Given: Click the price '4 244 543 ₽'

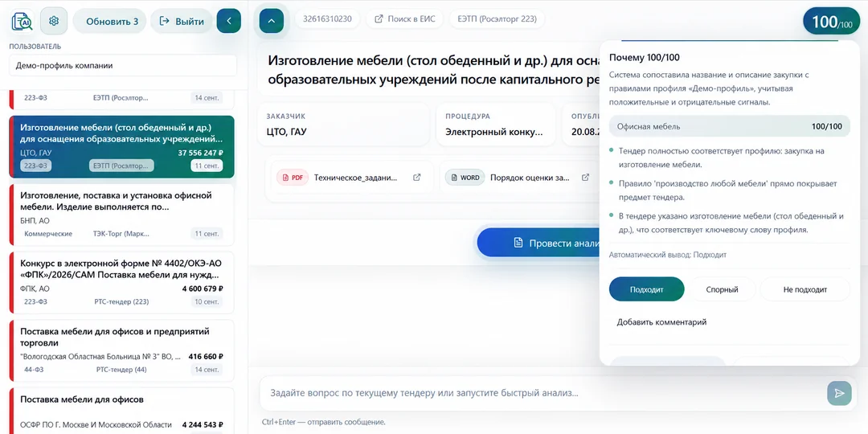Looking at the screenshot, I should (203, 424).
